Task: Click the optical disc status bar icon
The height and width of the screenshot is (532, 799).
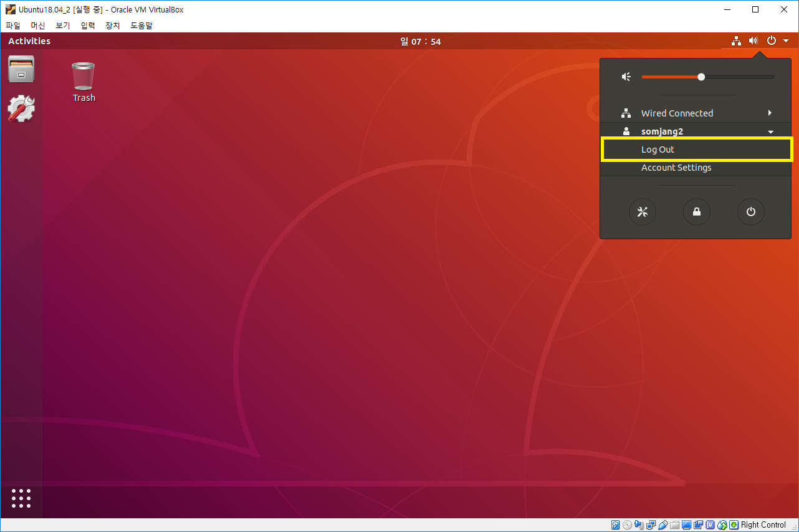Action: click(x=628, y=525)
